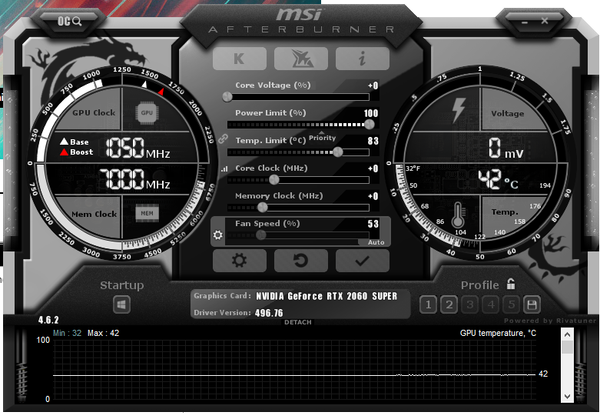Adjust the Temp. Limit slider handle
The image size is (600, 413).
[338, 152]
